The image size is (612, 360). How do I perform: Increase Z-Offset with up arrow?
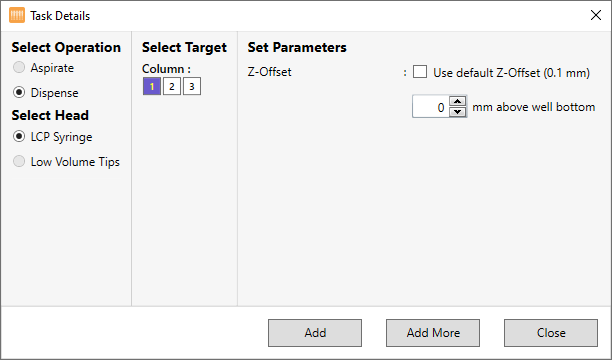(x=457, y=101)
